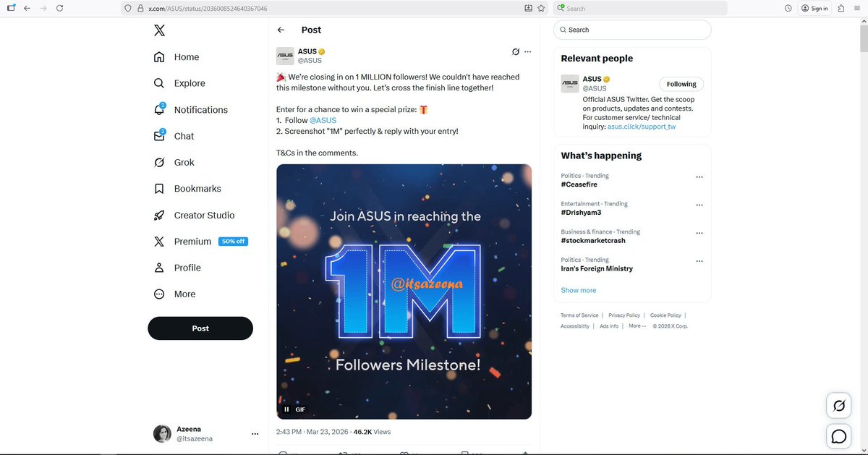Click Azeena's profile avatar
This screenshot has height=455, width=868.
(162, 434)
